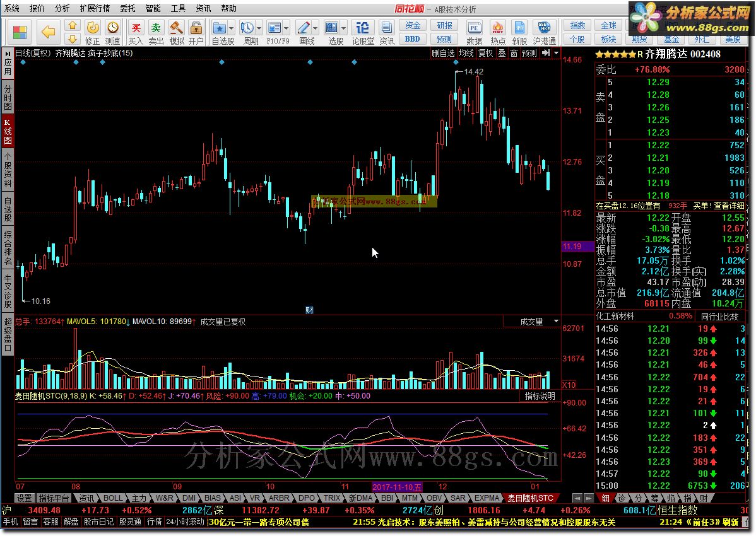Click 同行业比较 industry comparison link

720,317
